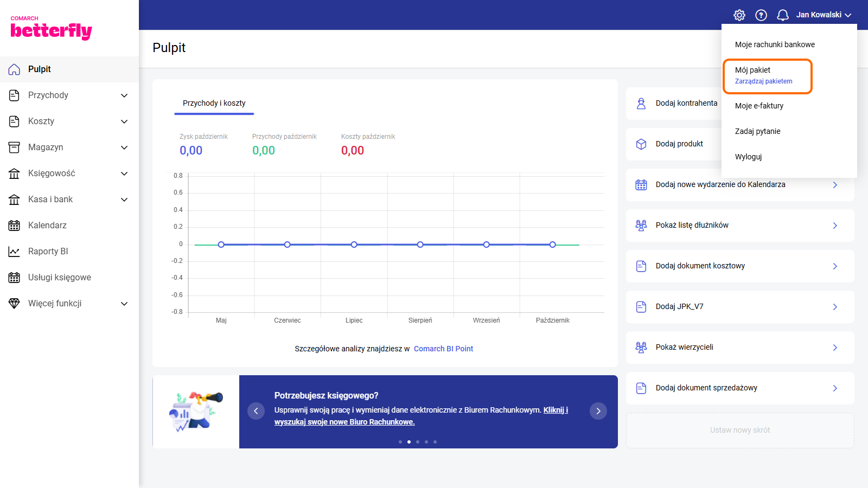Click the Comarch Betterfly logo
868x488 pixels.
51,29
